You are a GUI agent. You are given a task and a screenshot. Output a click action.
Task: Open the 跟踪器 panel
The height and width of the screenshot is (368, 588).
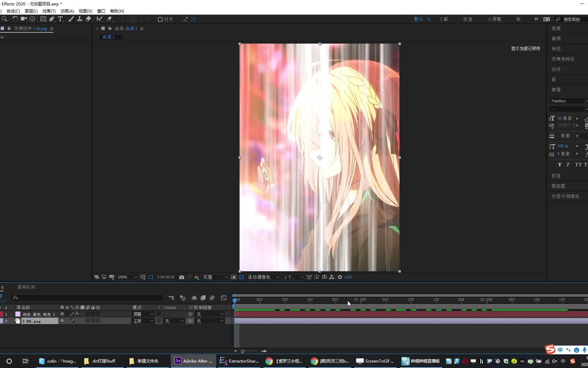[558, 186]
